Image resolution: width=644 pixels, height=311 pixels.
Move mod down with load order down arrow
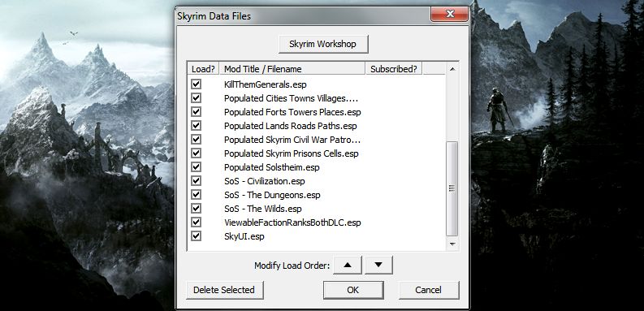coord(378,265)
